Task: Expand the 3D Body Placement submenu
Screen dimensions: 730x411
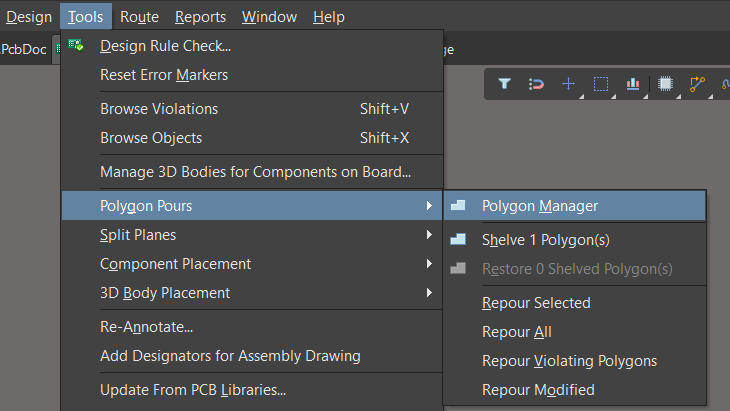Action: [252, 293]
